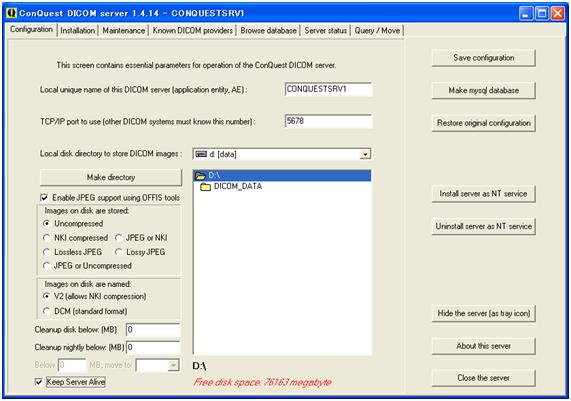The image size is (571, 401).
Task: Click the drive icon in directory combo box
Action: [201, 154]
